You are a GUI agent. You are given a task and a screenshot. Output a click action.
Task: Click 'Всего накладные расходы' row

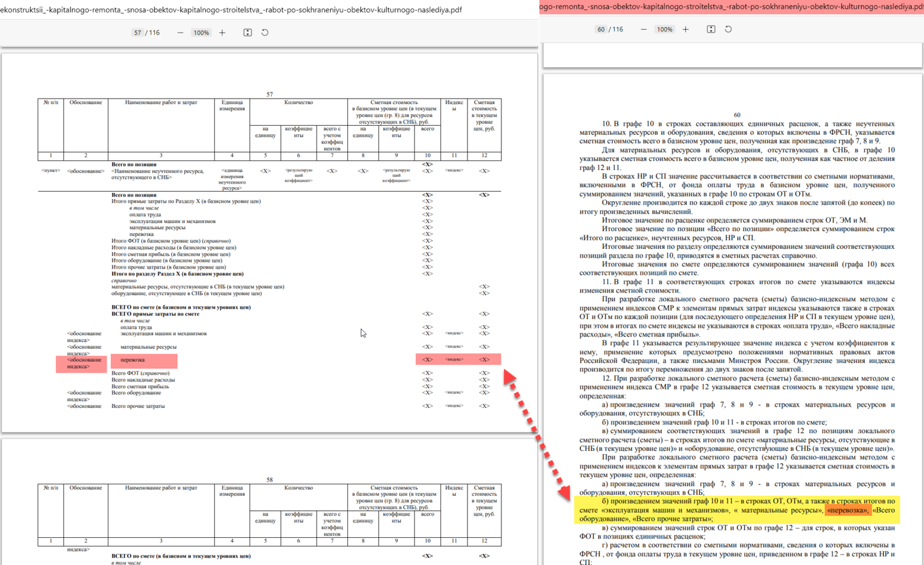point(143,380)
